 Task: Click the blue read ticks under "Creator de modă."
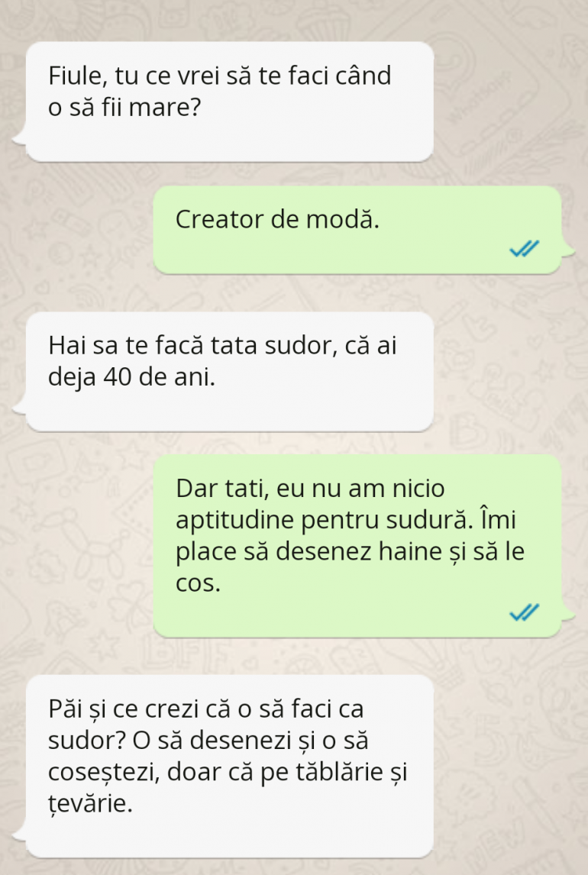click(x=525, y=249)
